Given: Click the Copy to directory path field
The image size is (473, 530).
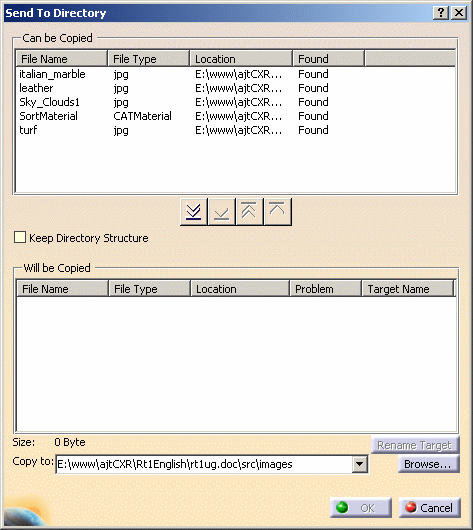Looking at the screenshot, I should pos(204,464).
